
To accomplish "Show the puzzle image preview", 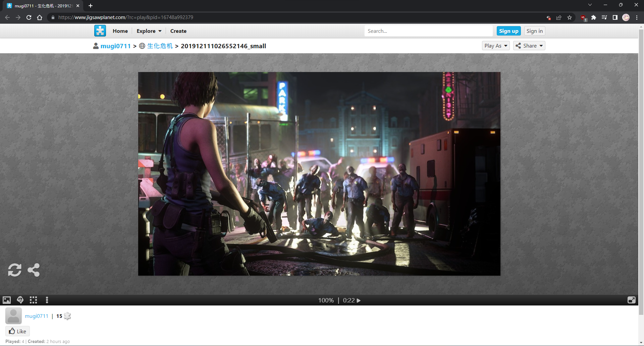I will [x=7, y=300].
